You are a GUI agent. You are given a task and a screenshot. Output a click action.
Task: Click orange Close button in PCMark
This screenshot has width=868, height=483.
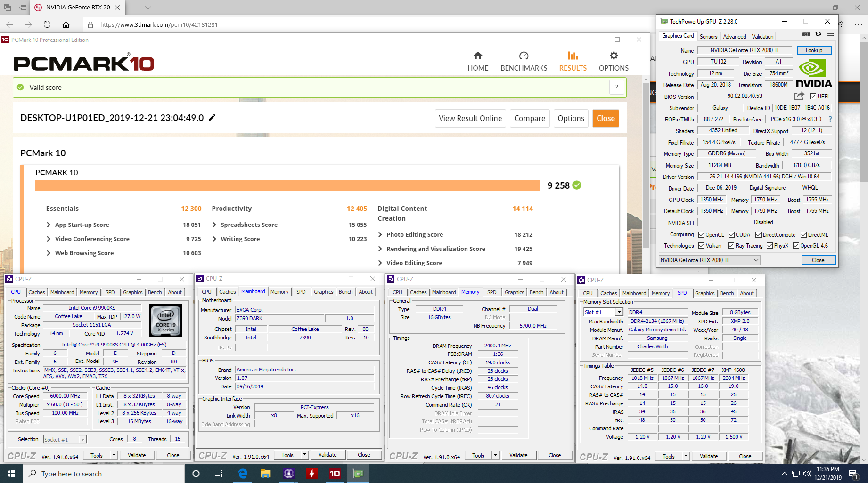pyautogui.click(x=606, y=118)
